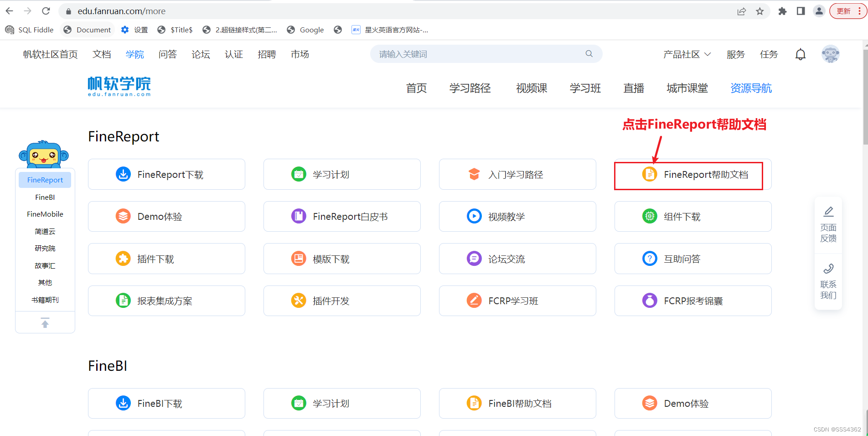Click the FineReport白皮书 book icon

click(299, 216)
